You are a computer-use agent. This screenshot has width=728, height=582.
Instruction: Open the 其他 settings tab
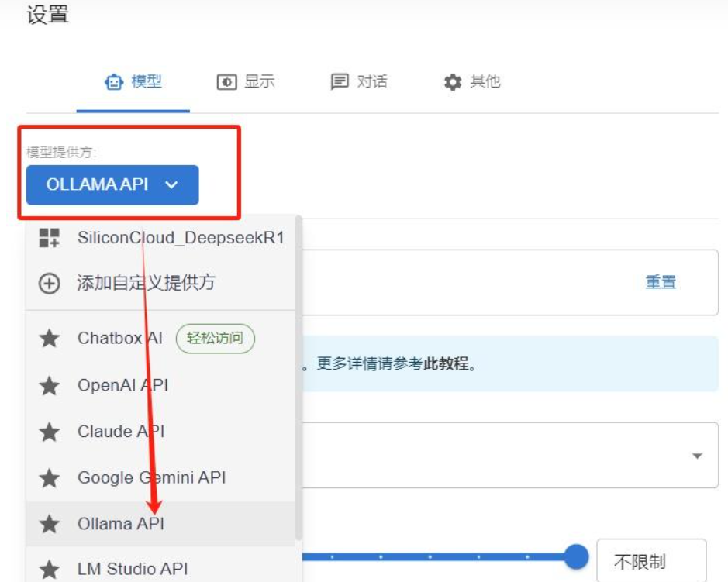[472, 82]
